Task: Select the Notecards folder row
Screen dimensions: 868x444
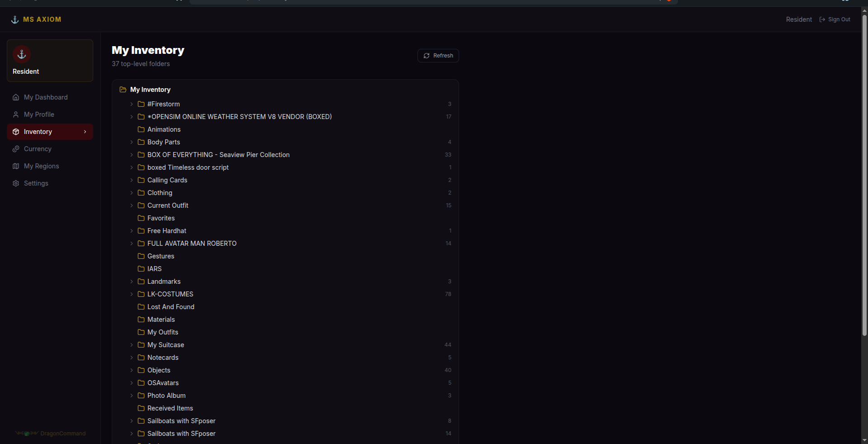Action: (x=285, y=358)
